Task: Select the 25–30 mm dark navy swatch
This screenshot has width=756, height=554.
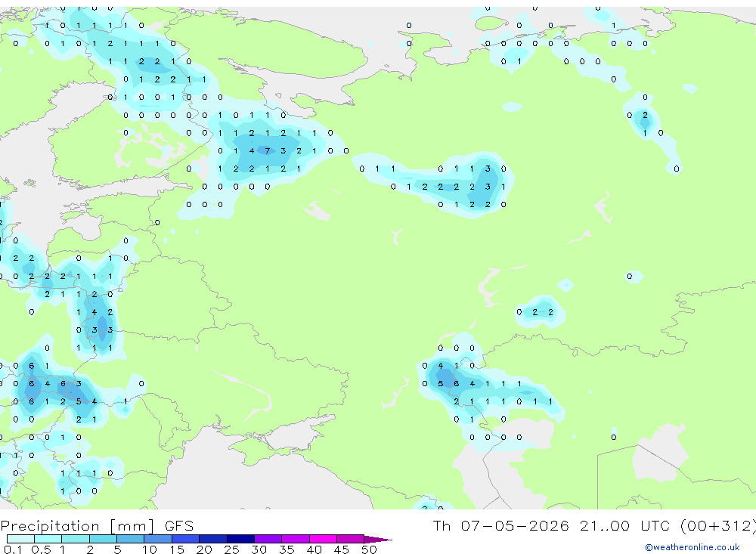Action: pyautogui.click(x=240, y=539)
